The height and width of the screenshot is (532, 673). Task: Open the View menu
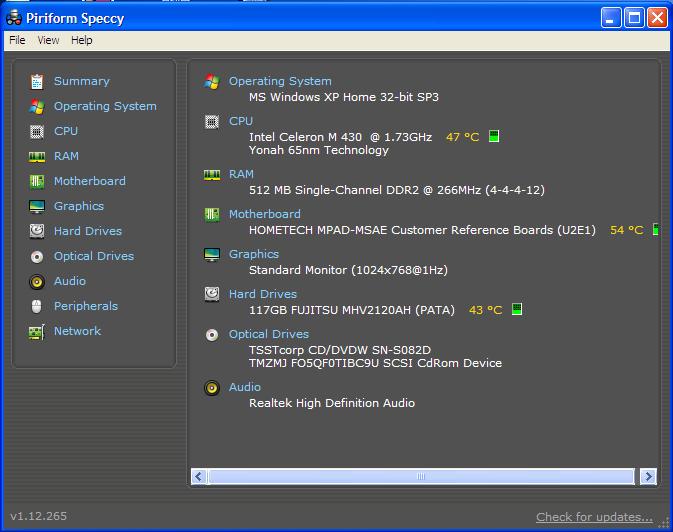pyautogui.click(x=48, y=40)
